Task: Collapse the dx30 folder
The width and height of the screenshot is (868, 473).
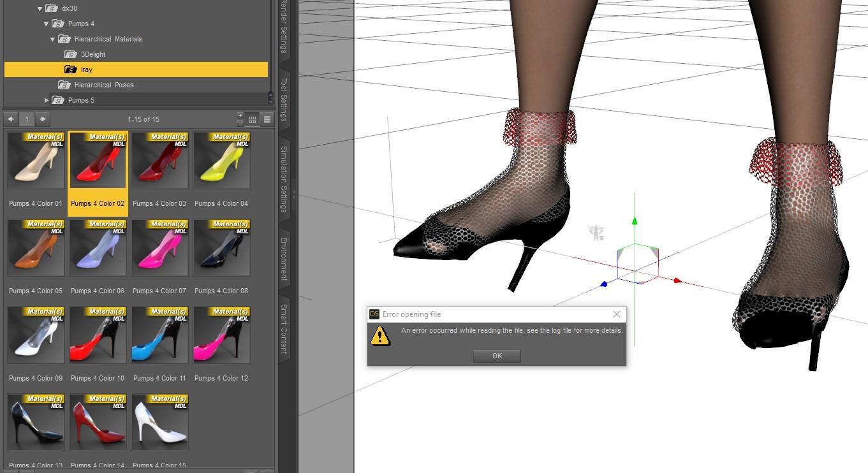Action: [40, 8]
